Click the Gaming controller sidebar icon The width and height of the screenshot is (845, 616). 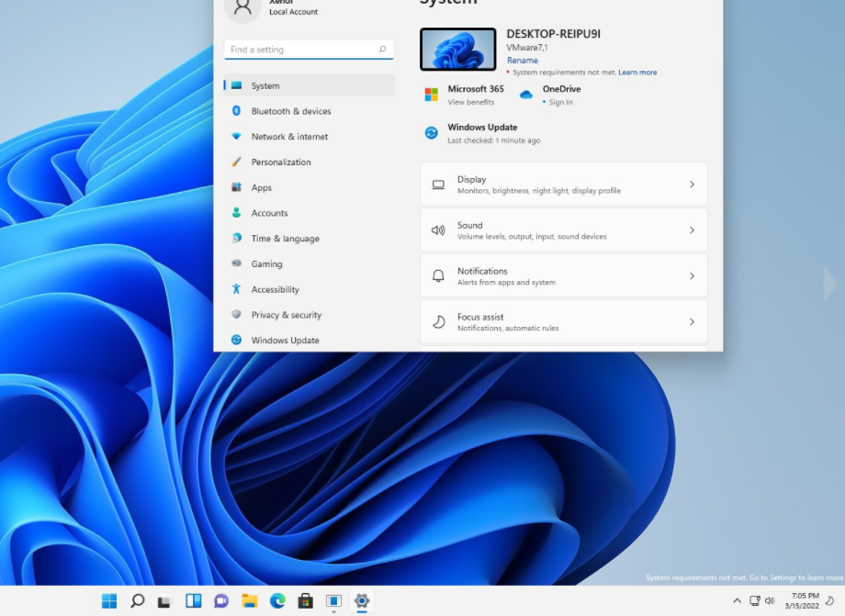236,263
